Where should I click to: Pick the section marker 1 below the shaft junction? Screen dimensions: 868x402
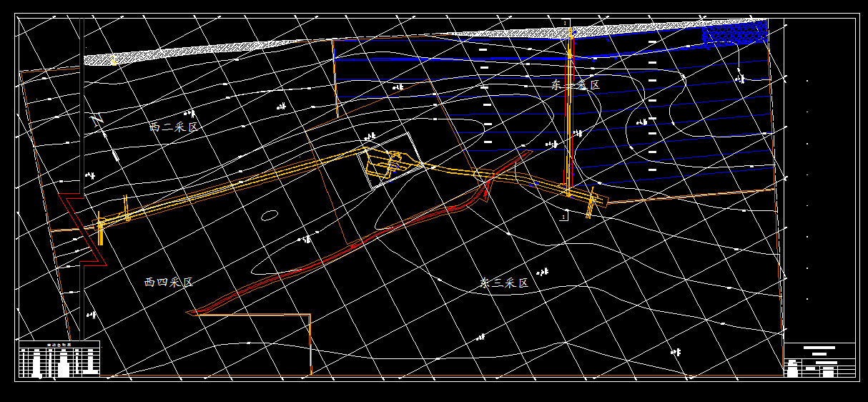click(564, 216)
